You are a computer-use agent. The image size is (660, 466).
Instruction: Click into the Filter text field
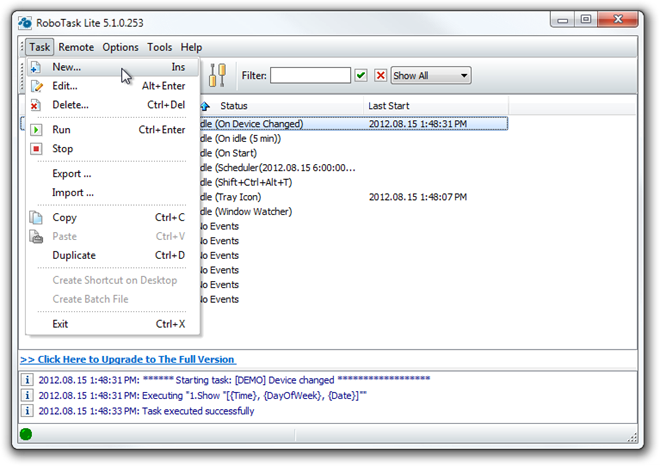point(310,76)
